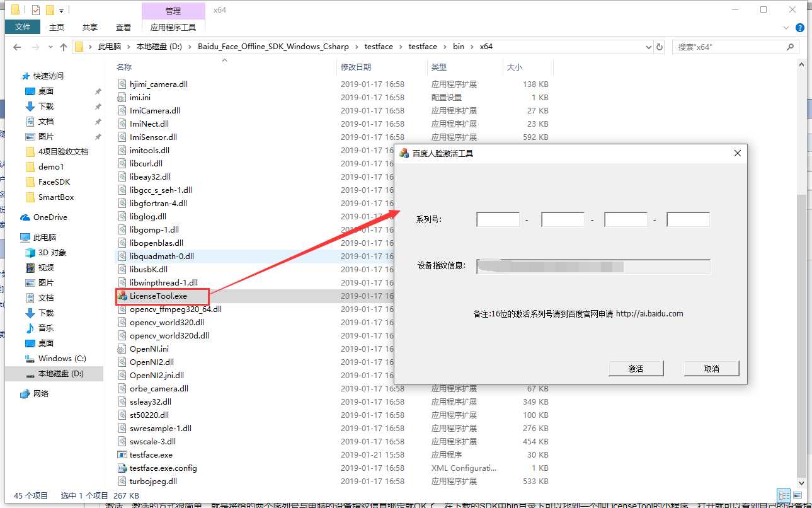
Task: Select Windows (C:) drive
Action: [x=62, y=358]
